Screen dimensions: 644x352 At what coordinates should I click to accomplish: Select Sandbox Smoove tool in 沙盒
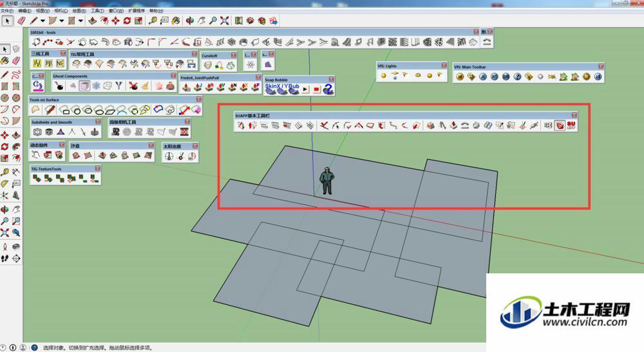click(x=102, y=155)
